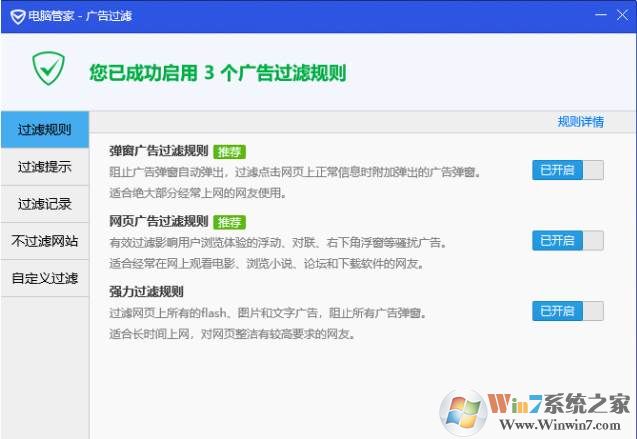Click the 您已成功启用 3 个广告过滤规则 headline
Viewport: 637px width, 439px height.
coord(218,73)
